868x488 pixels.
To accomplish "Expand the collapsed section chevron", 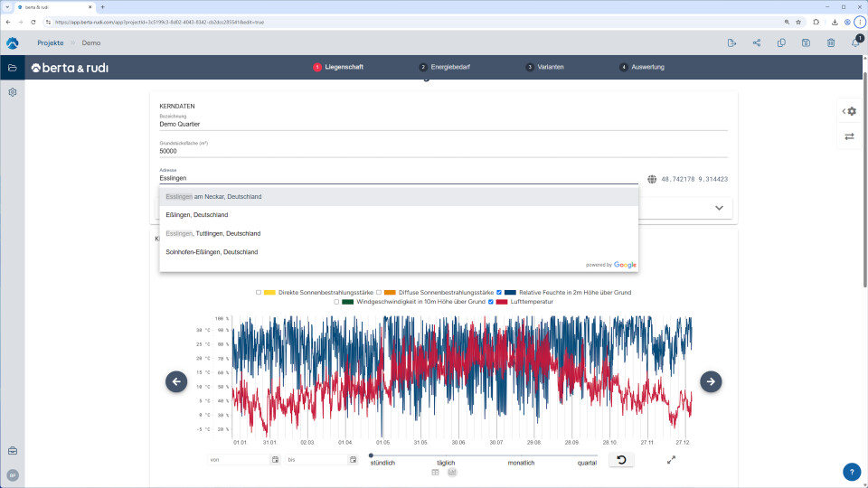I will point(719,208).
